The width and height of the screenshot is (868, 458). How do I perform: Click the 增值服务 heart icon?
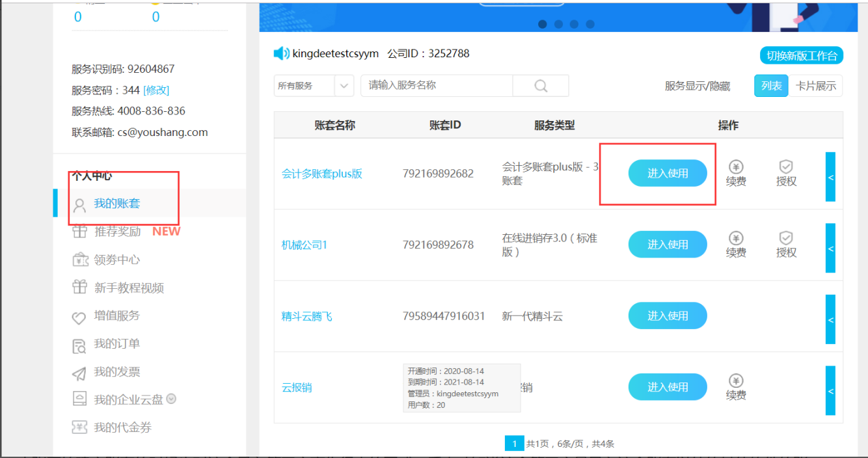[x=79, y=317]
